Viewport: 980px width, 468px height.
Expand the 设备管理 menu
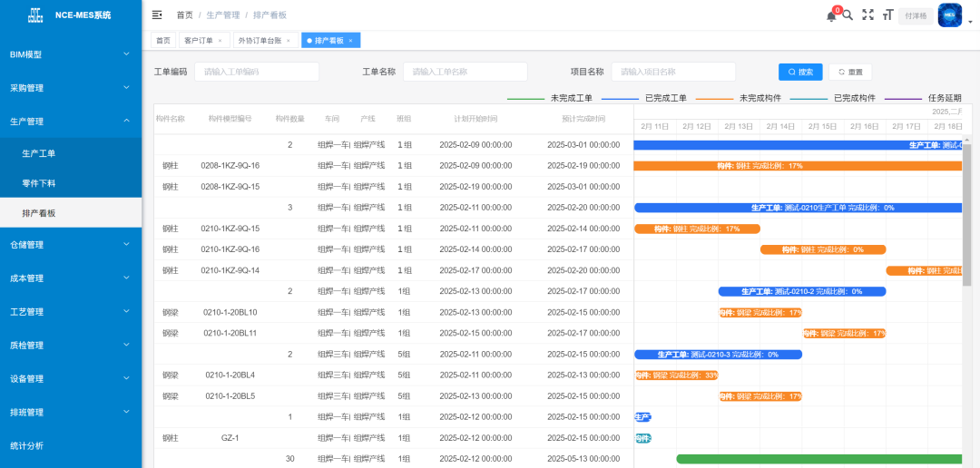[71, 378]
